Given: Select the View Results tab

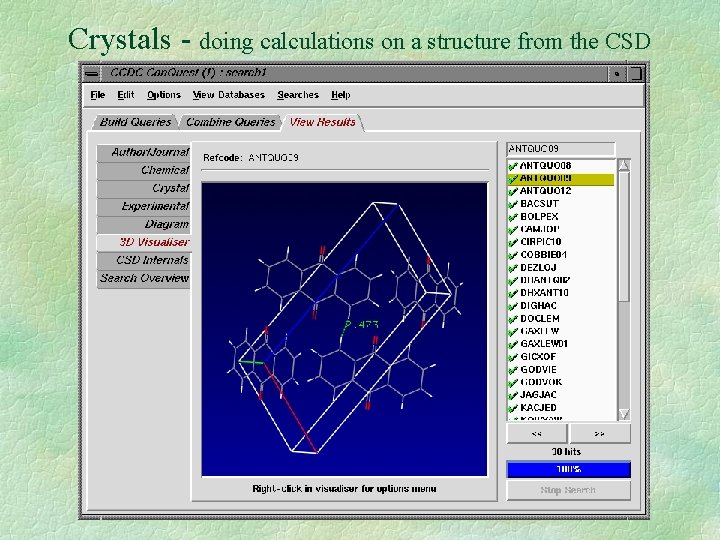Looking at the screenshot, I should (x=322, y=122).
